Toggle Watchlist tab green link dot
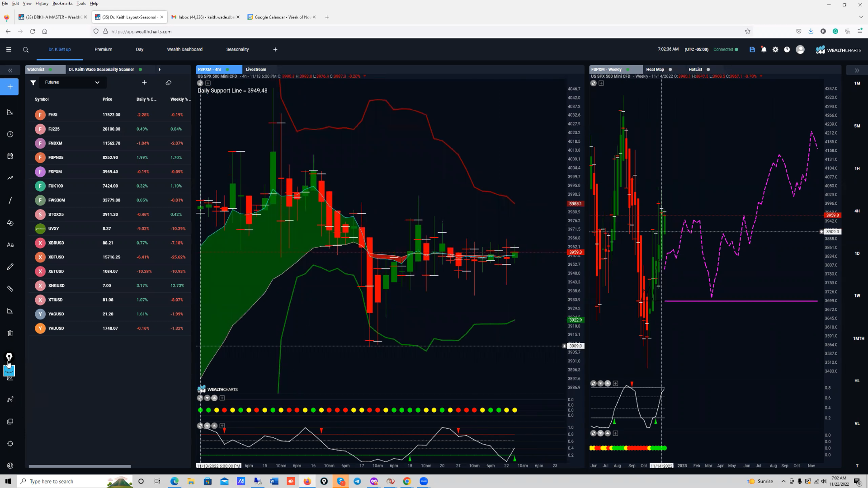Screen dimensions: 868x488 [50, 70]
